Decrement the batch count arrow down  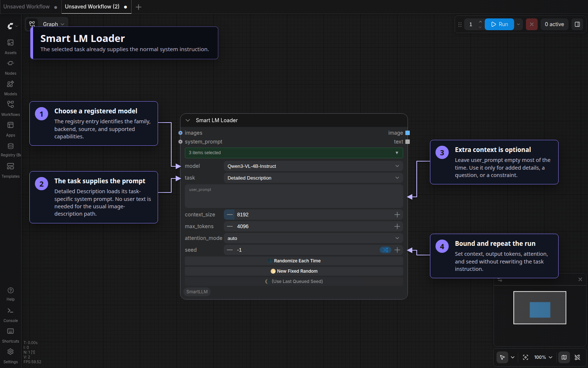480,27
